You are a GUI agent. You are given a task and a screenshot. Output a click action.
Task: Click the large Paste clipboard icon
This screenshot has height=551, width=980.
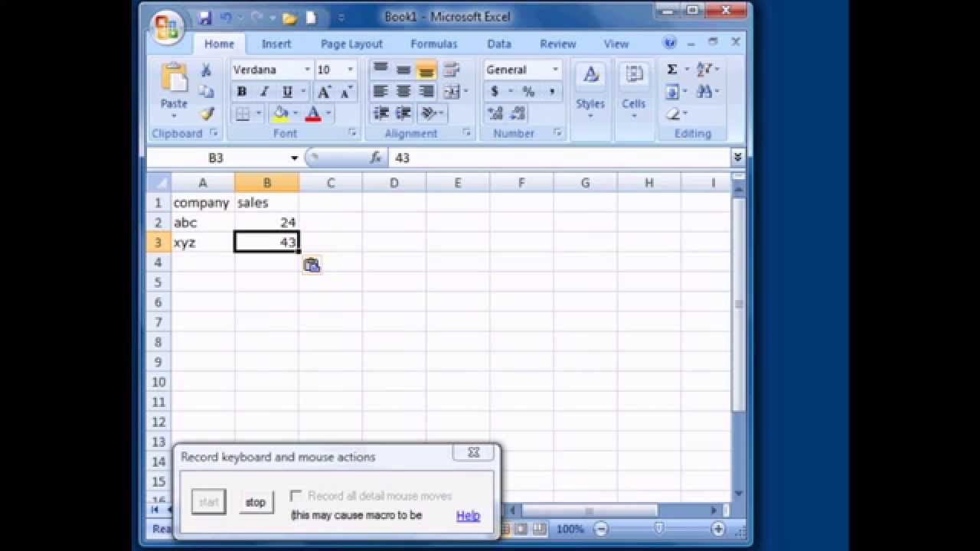coord(175,78)
